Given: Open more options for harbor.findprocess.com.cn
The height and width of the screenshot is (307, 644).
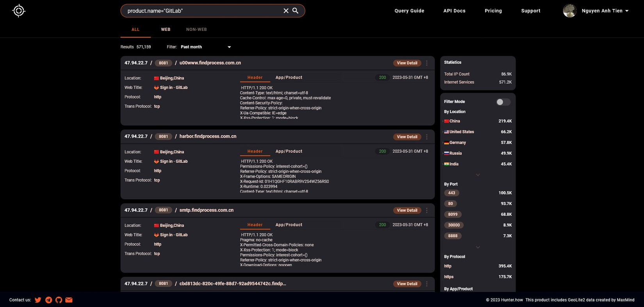Looking at the screenshot, I should [427, 137].
